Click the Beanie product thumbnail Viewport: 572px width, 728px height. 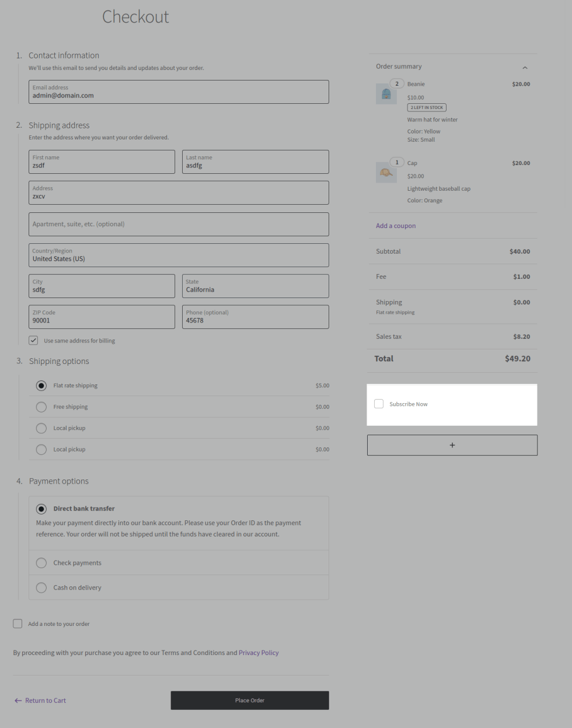pos(386,94)
